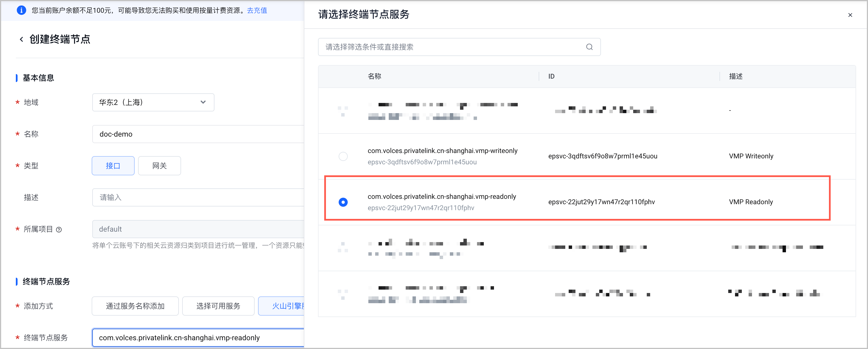868x349 pixels.
Task: Click ID cell epsvc-22jut29y17wn47r2qr110fphv
Action: point(601,202)
